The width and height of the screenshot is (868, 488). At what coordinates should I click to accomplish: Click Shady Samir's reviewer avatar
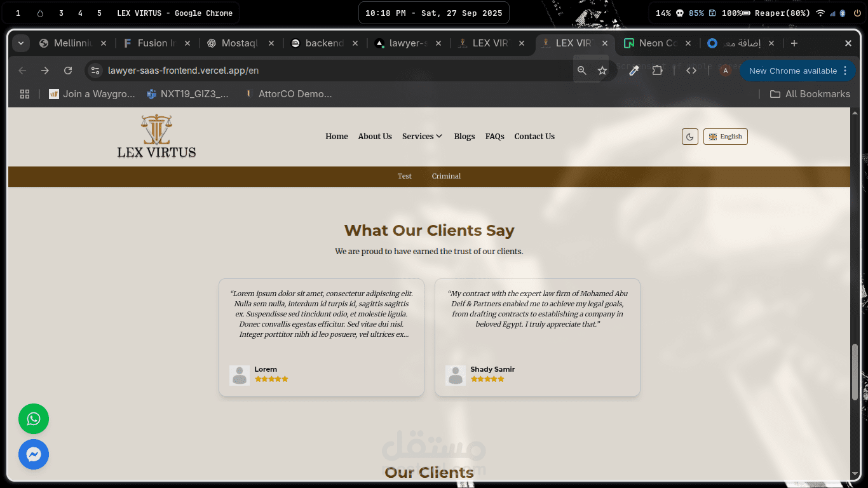(x=456, y=376)
